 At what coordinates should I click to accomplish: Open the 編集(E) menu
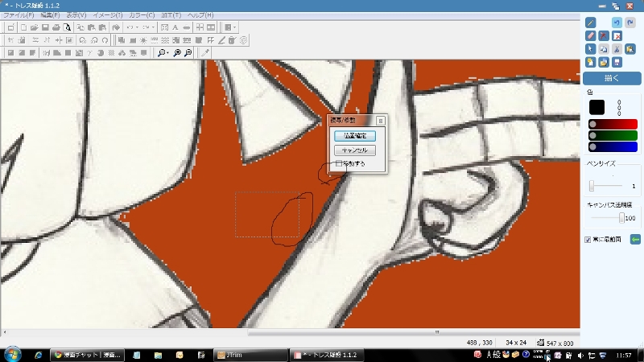pyautogui.click(x=50, y=15)
